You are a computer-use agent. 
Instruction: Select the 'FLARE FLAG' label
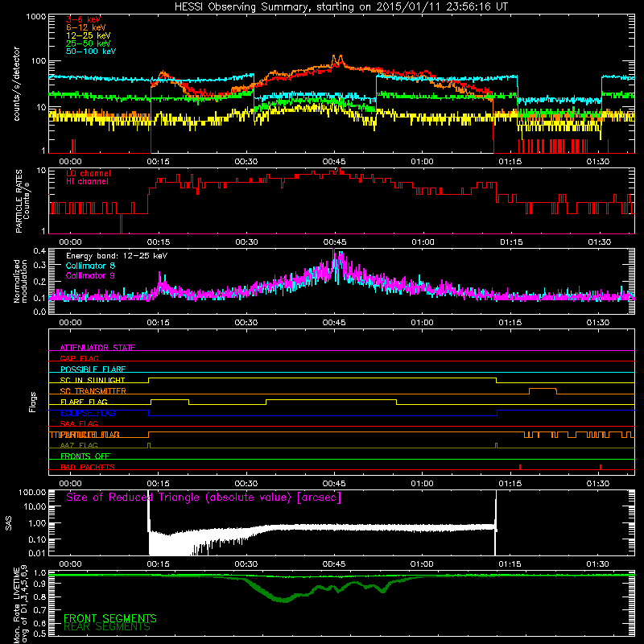[x=84, y=402]
